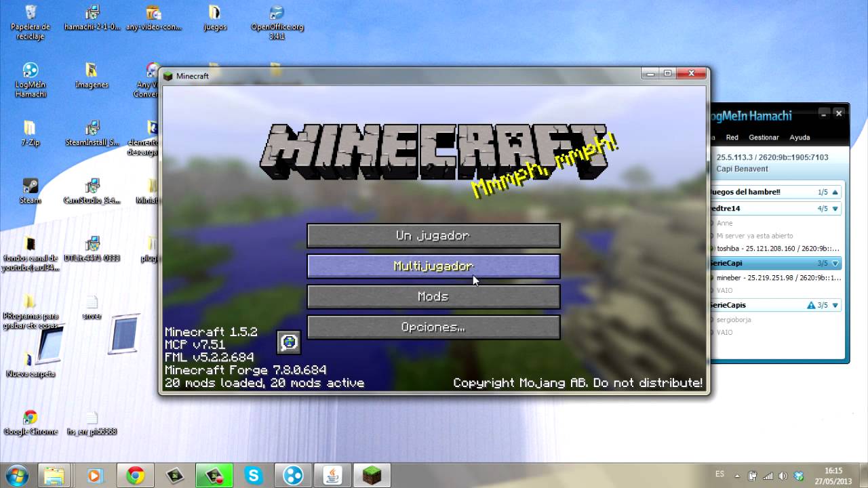868x488 pixels.
Task: Open the language selector globe icon in Minecraft
Action: [289, 342]
